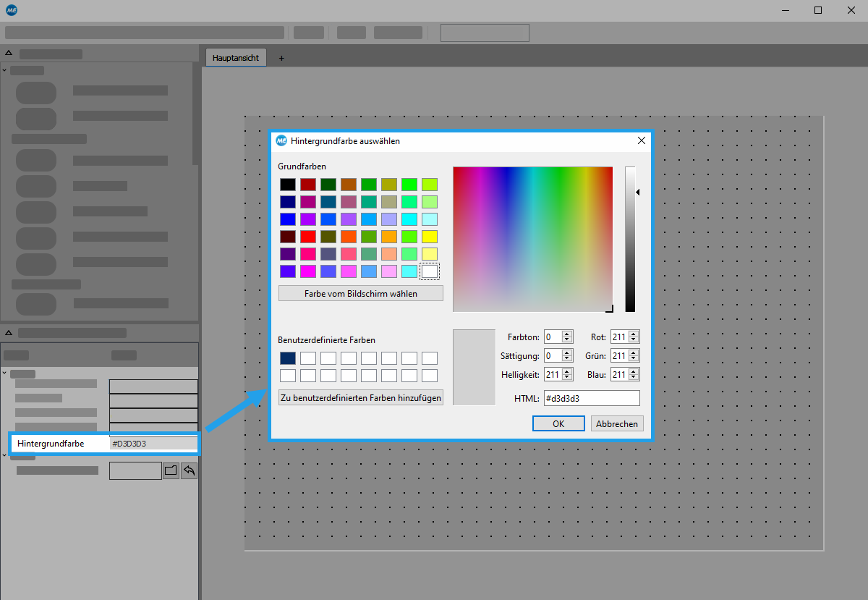Increase the Rot value with up arrow
Viewport: 868px width, 600px height.
634,334
